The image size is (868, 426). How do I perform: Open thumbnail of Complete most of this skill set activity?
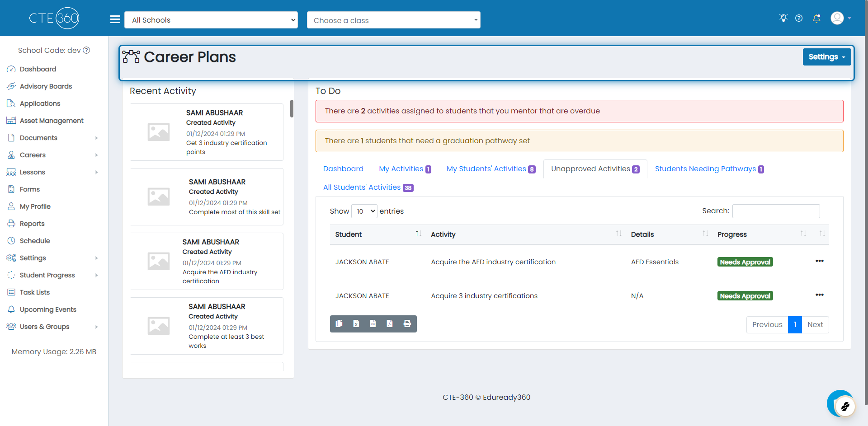click(x=159, y=197)
